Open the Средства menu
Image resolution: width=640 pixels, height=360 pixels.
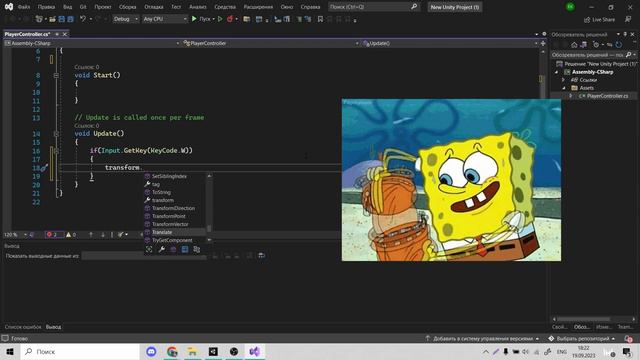224,7
